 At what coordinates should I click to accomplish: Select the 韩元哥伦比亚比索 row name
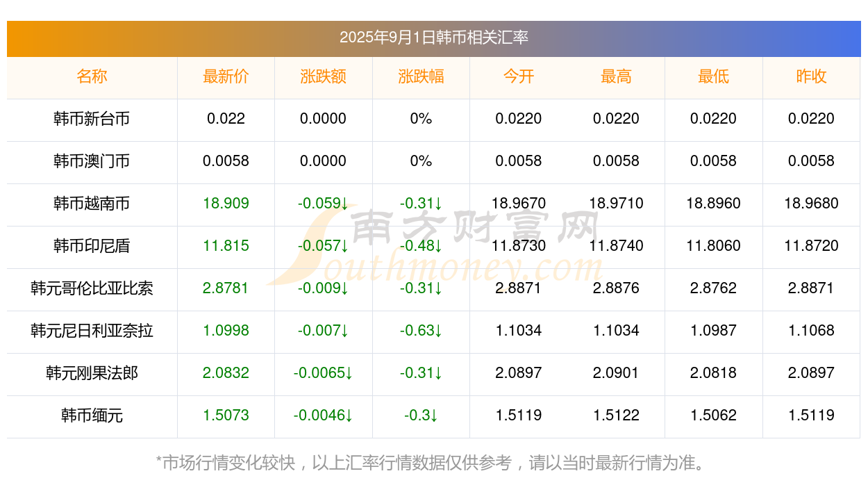pyautogui.click(x=92, y=288)
